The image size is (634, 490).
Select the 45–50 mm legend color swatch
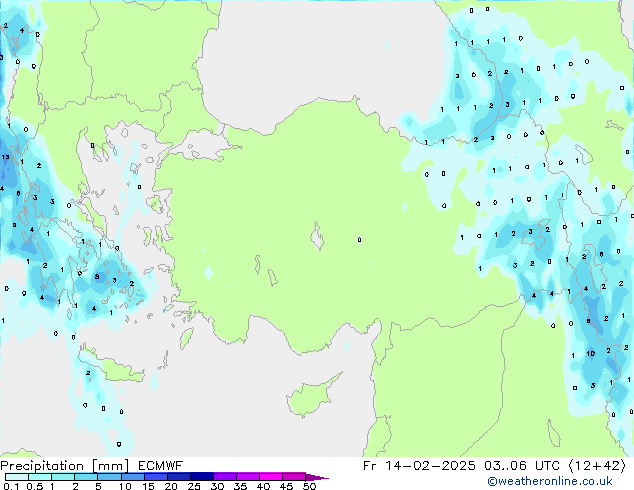tap(293, 477)
